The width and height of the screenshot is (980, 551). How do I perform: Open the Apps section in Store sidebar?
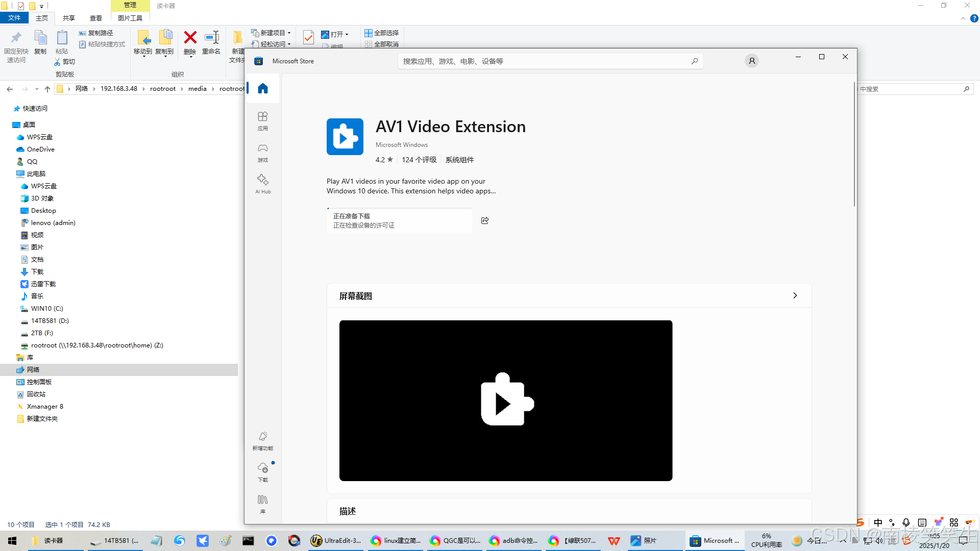(262, 121)
